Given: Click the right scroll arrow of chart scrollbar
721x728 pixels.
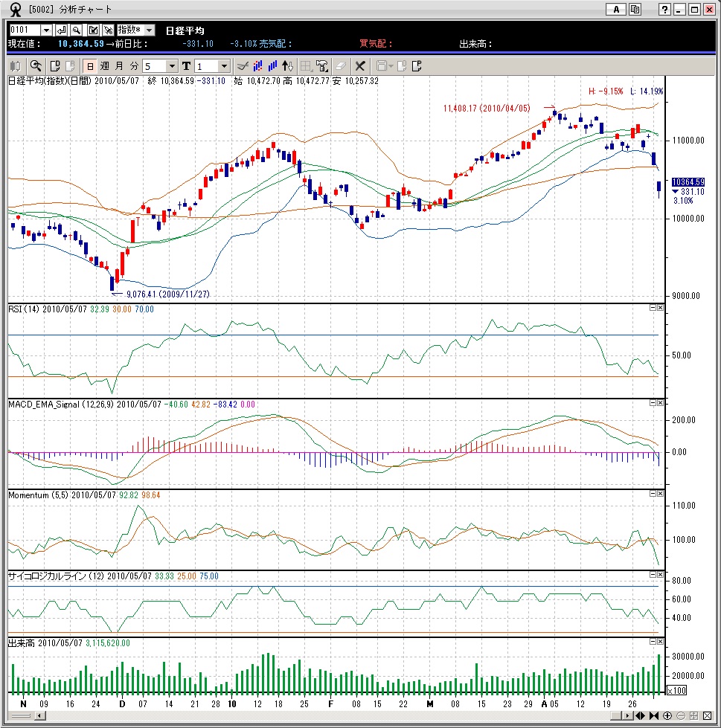Looking at the screenshot, I should point(627,716).
